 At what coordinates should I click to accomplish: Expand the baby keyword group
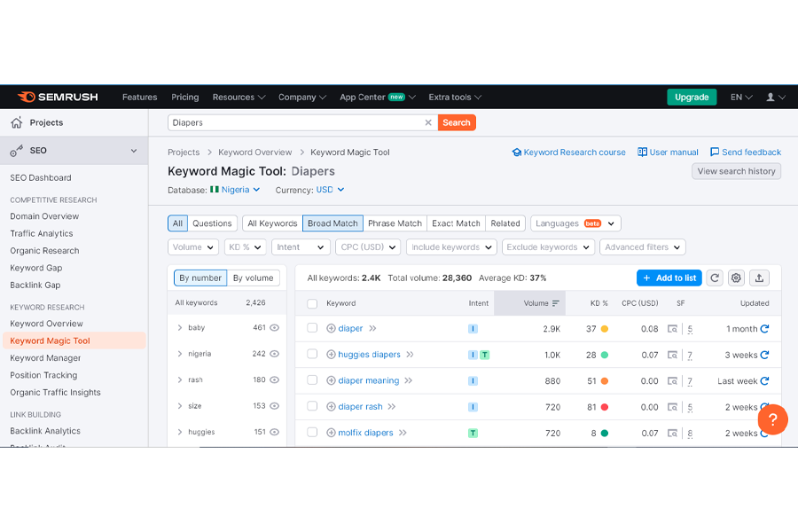point(180,328)
